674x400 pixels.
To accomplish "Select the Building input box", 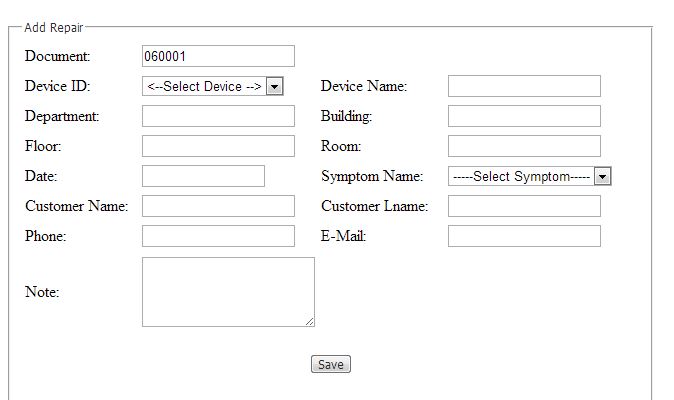I will pyautogui.click(x=524, y=116).
